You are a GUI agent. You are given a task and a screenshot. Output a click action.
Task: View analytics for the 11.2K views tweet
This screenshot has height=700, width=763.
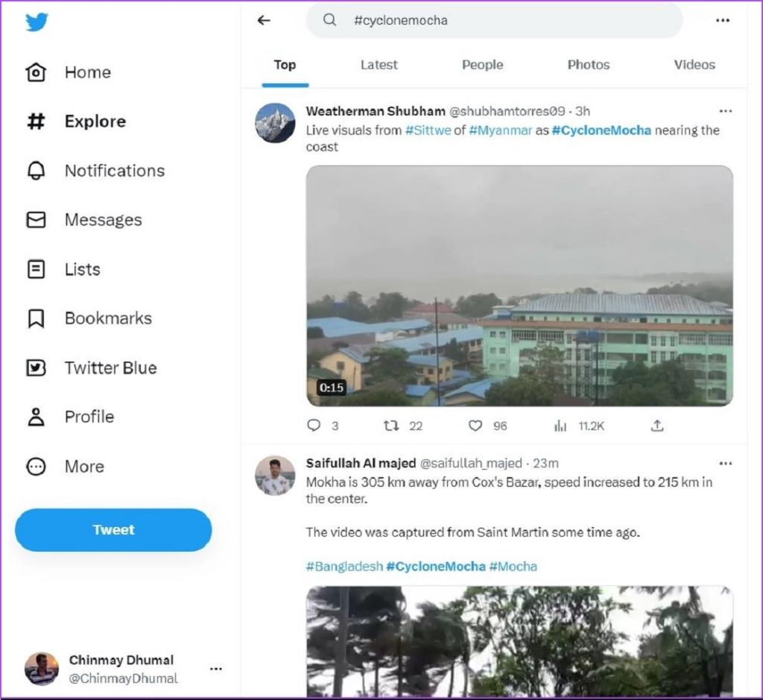point(560,426)
